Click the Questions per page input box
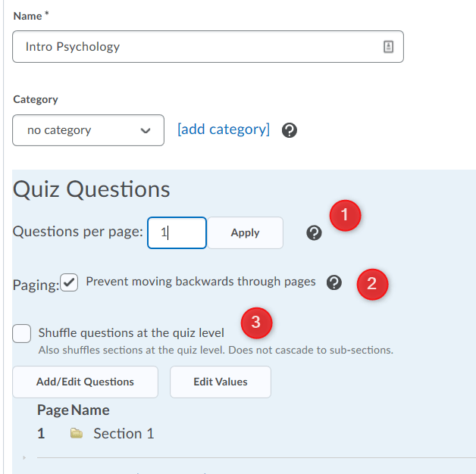This screenshot has height=474, width=476. click(177, 233)
